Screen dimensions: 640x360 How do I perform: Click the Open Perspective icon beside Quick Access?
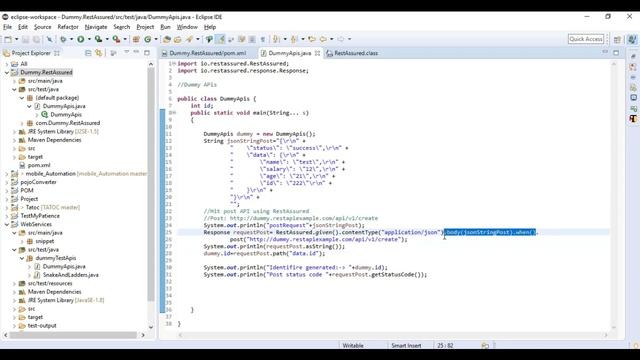(617, 39)
